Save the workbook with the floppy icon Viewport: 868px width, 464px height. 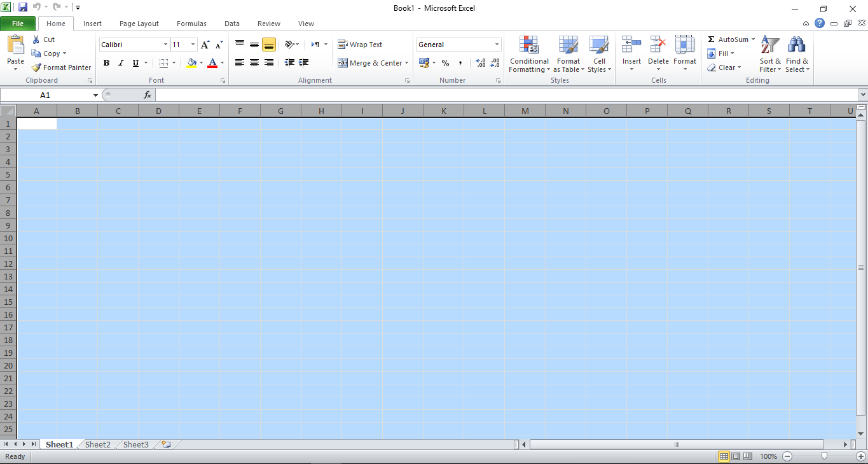click(23, 7)
